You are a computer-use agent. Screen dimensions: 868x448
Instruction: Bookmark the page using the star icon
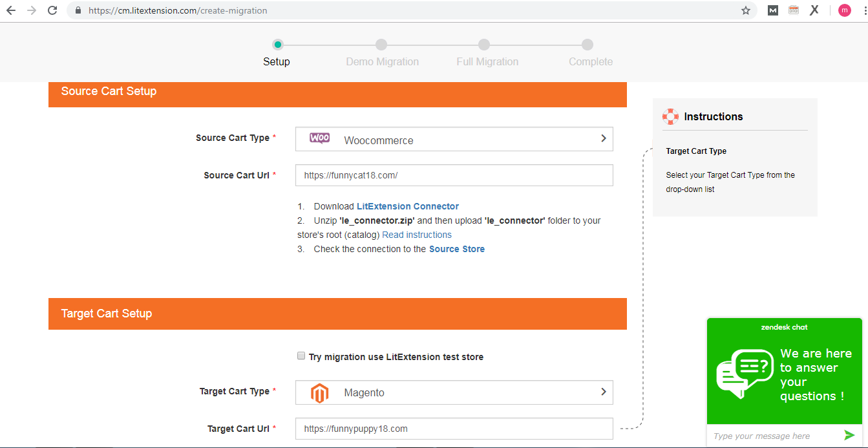pyautogui.click(x=746, y=10)
